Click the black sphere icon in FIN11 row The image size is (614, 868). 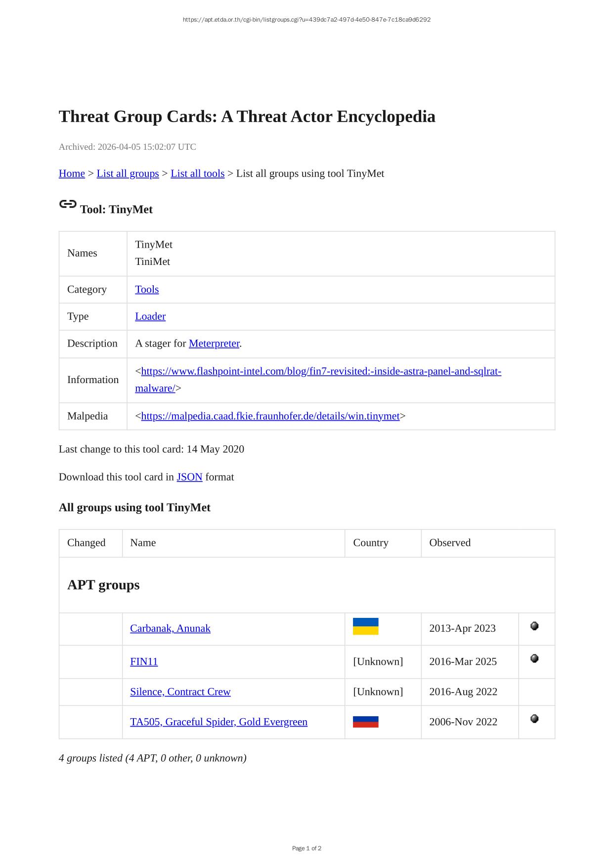(x=534, y=658)
